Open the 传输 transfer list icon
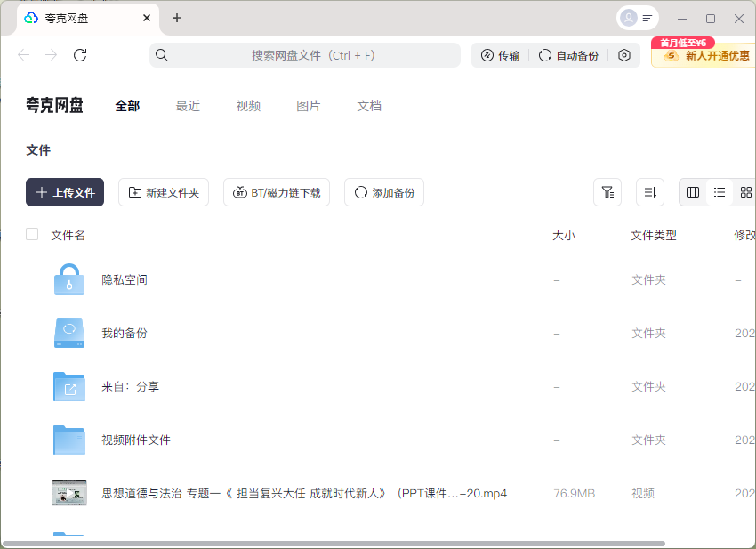The image size is (756, 549). tap(487, 55)
